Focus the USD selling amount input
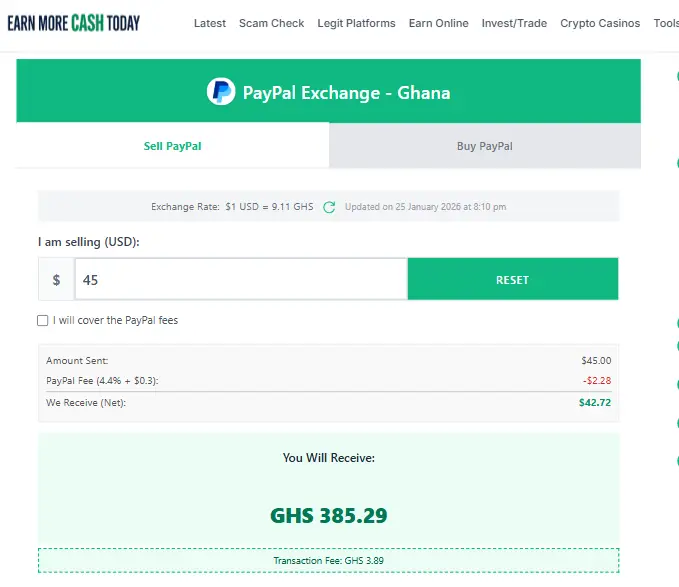Image resolution: width=679 pixels, height=587 pixels. click(240, 280)
